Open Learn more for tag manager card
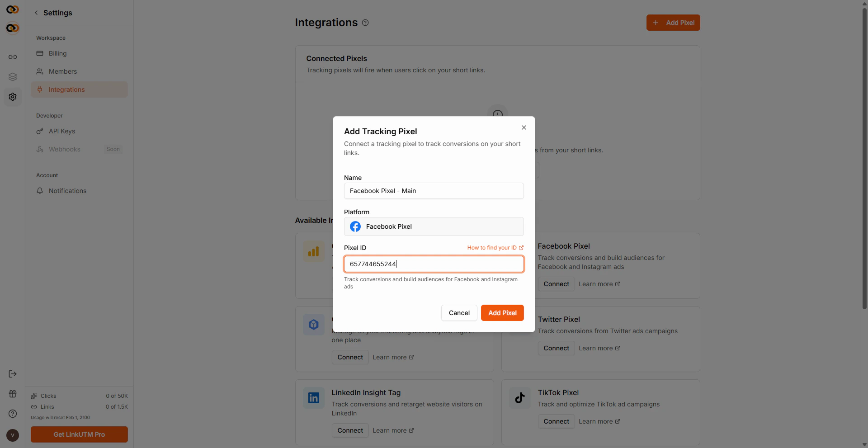Screen dimensions: 868x448 [393, 357]
